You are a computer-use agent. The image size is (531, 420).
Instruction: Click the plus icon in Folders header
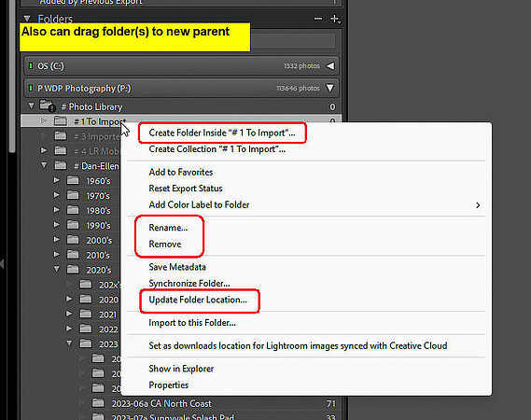pyautogui.click(x=335, y=19)
